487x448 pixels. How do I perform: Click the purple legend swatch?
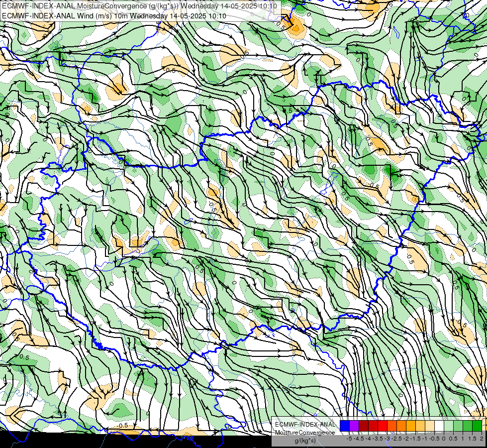[x=354, y=426]
